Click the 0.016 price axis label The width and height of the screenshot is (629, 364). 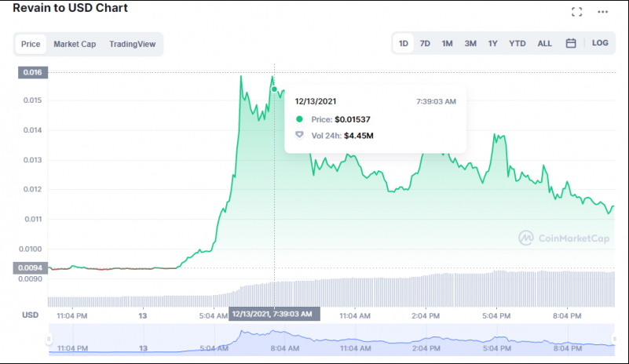tap(32, 72)
